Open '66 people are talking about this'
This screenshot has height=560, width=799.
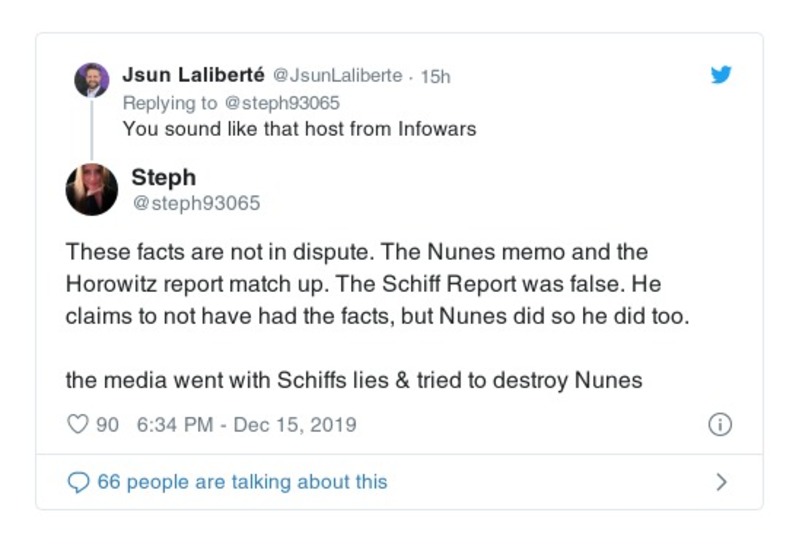pyautogui.click(x=241, y=482)
